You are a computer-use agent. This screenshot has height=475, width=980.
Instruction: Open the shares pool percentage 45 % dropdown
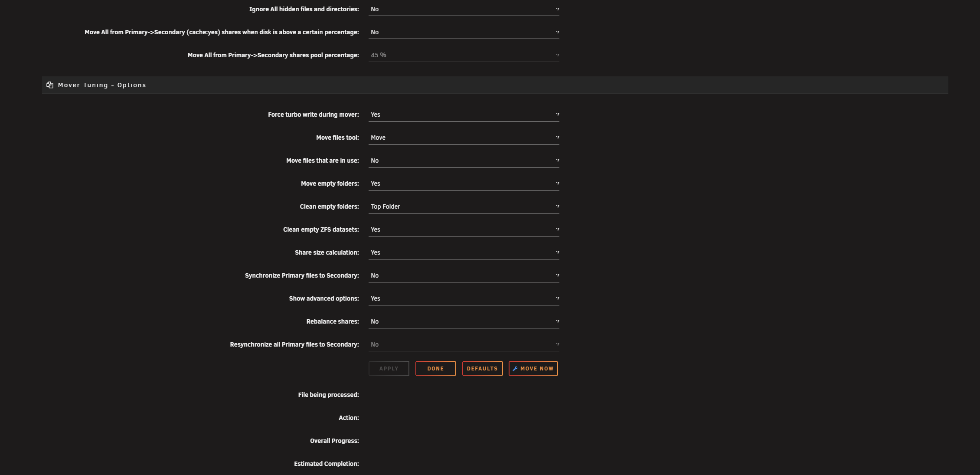[464, 55]
